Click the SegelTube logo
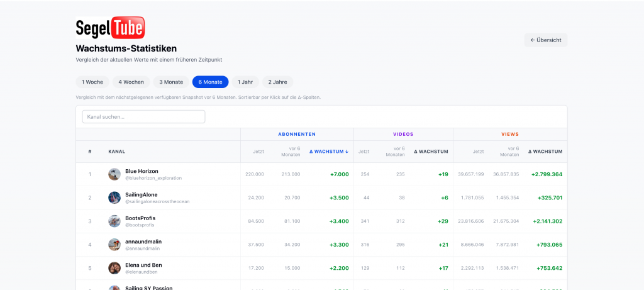The height and width of the screenshot is (290, 644). pos(110,28)
